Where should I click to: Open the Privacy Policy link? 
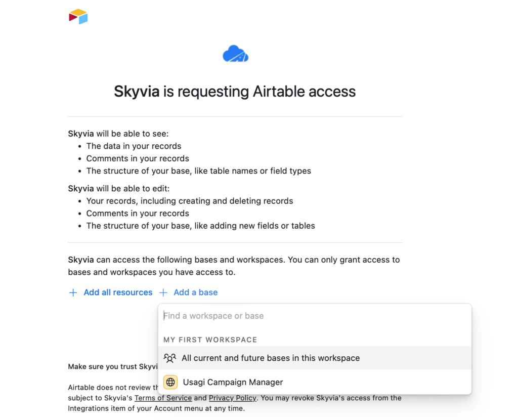click(232, 398)
